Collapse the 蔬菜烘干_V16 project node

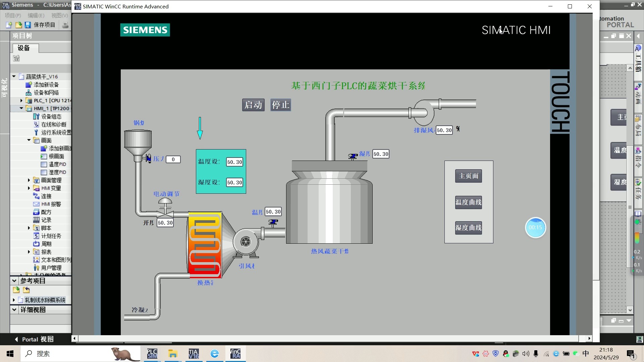pos(14,76)
